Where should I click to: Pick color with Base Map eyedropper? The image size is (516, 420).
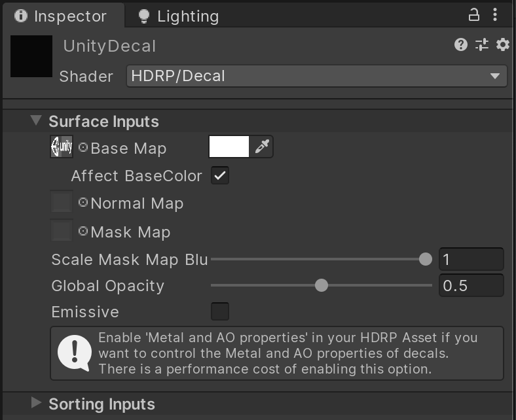click(x=262, y=147)
